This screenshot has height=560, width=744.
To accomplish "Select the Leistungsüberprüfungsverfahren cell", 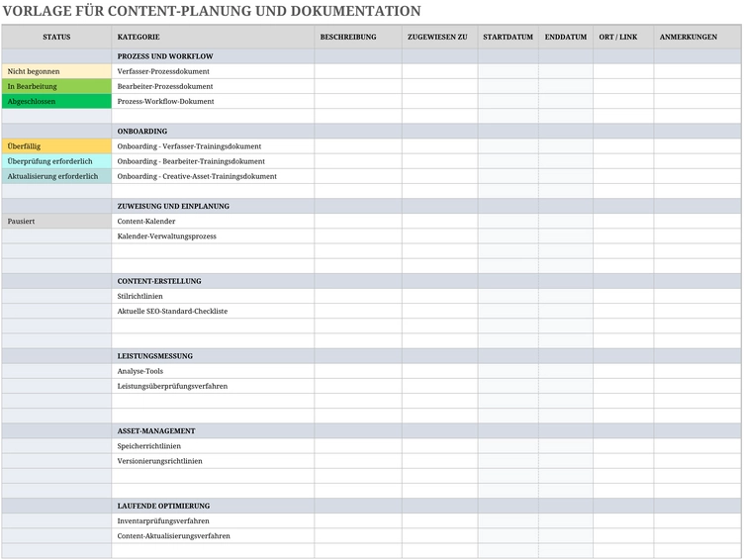I will 213,386.
